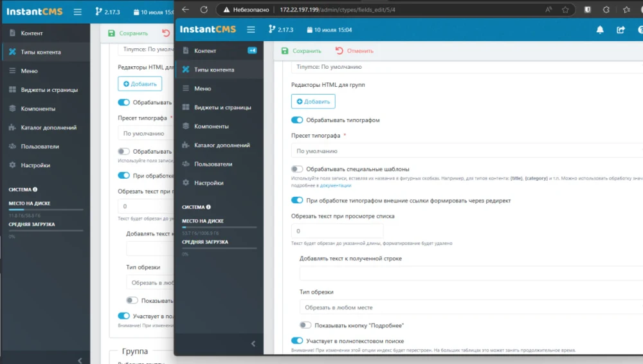Click the browser back arrow

185,10
